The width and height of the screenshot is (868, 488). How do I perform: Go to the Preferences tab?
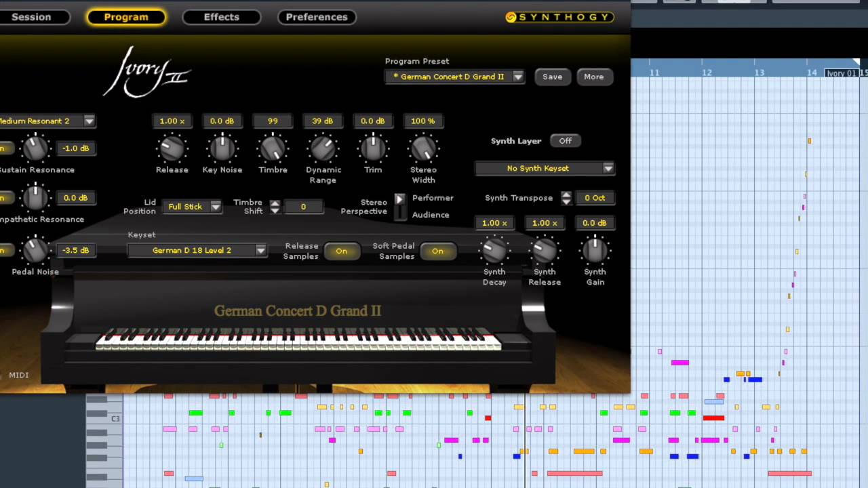317,17
